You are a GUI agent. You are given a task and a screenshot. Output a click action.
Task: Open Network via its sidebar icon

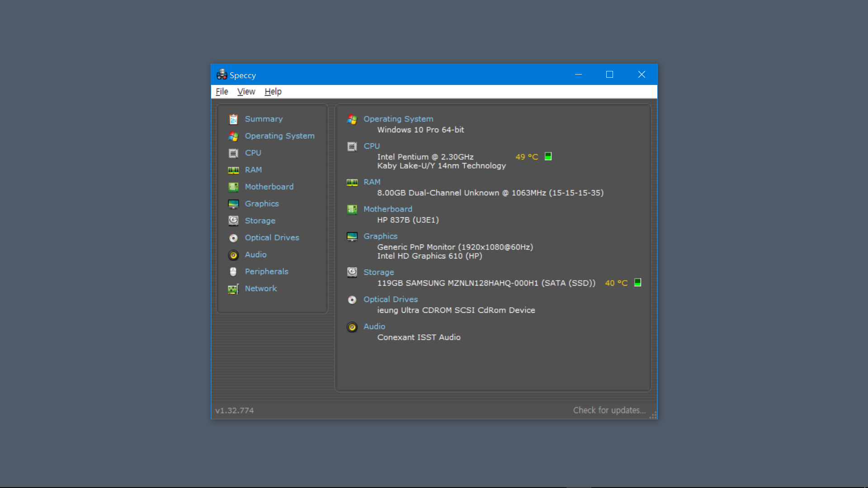click(x=234, y=288)
